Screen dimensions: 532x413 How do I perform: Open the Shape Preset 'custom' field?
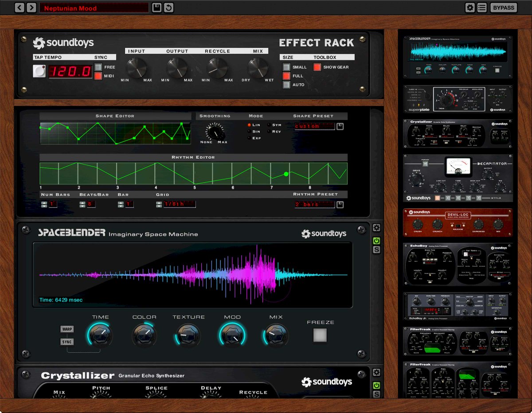(x=315, y=126)
